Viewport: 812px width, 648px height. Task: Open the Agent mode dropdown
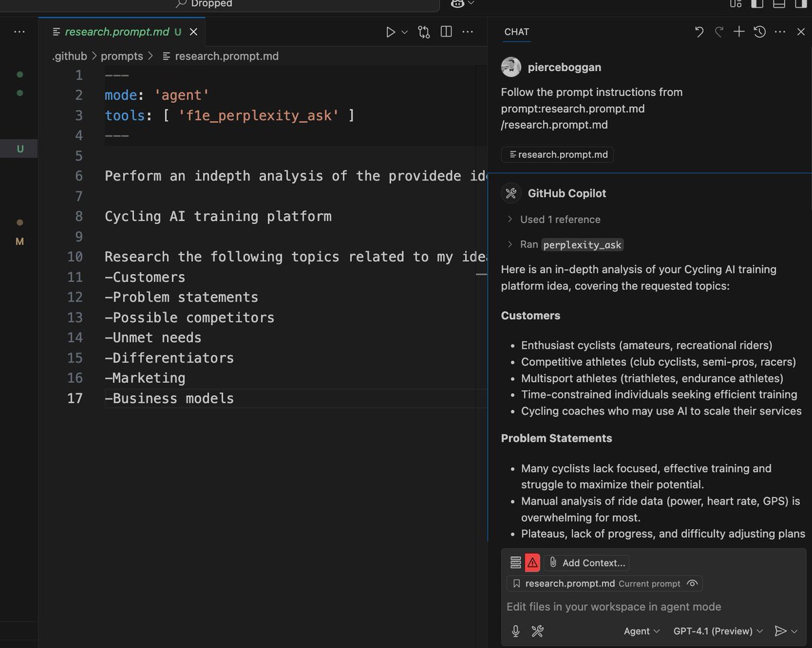641,631
